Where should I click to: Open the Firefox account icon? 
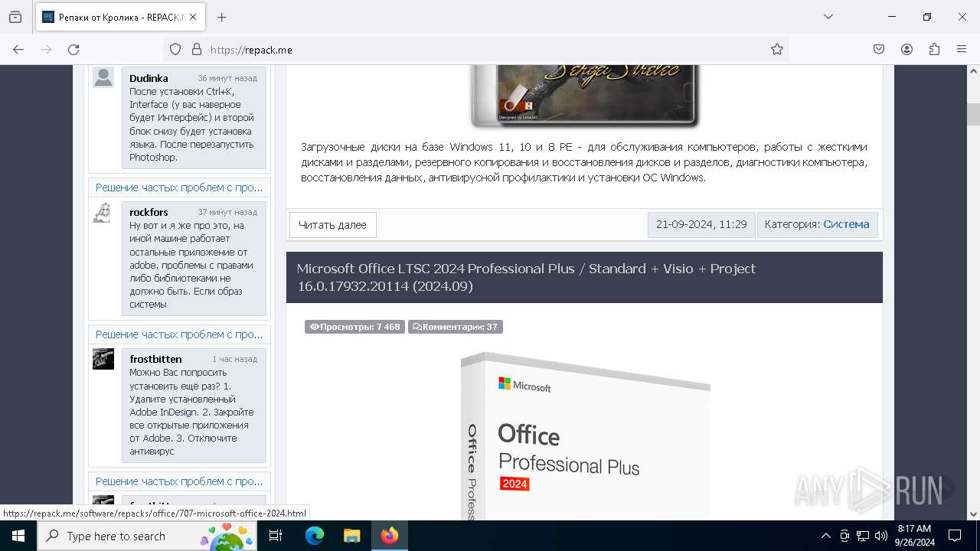point(906,49)
